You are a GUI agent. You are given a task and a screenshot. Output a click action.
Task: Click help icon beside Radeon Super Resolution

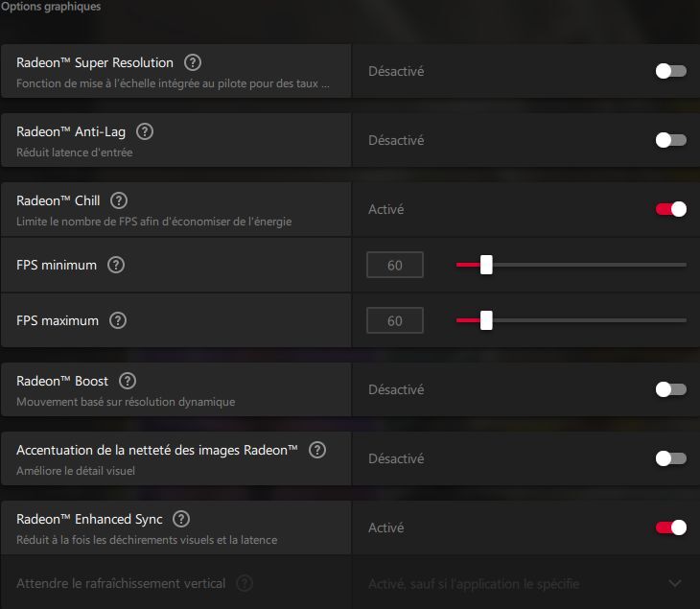(x=193, y=62)
